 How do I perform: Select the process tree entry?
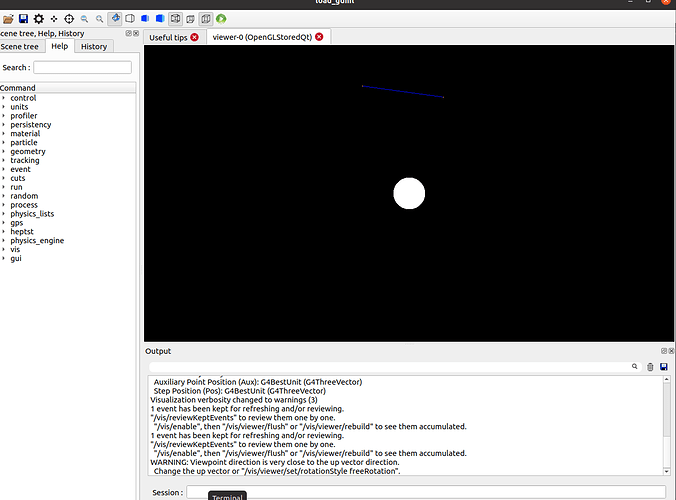[24, 205]
